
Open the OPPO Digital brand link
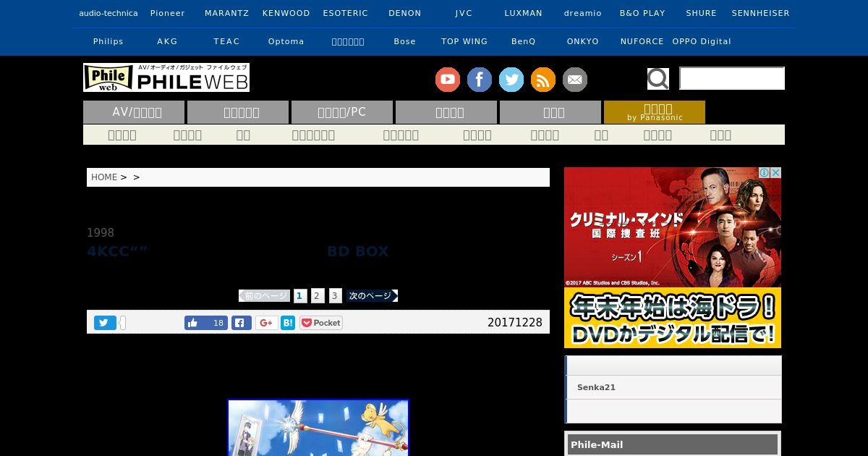(x=702, y=41)
